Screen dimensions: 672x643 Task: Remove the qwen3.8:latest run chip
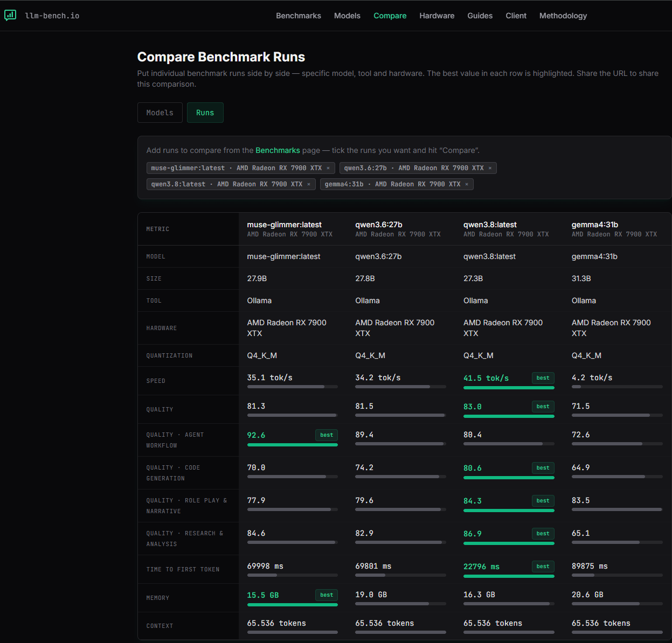(309, 184)
